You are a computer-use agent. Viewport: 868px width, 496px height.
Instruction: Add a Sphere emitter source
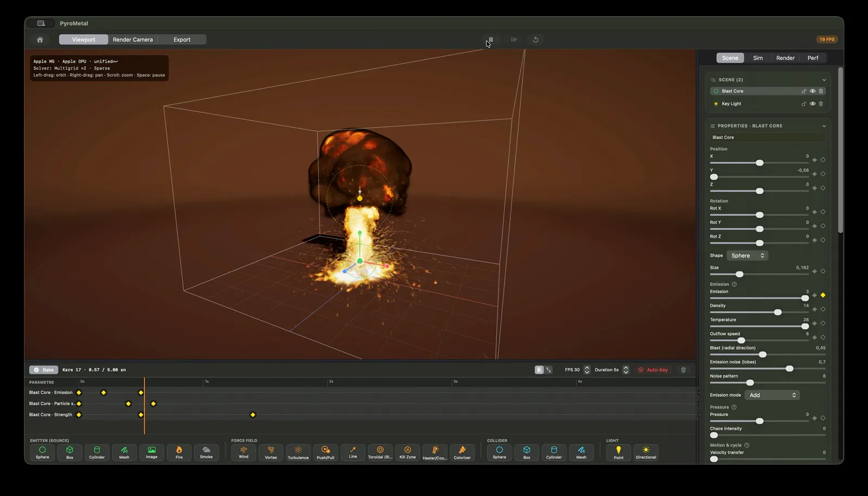tap(42, 452)
